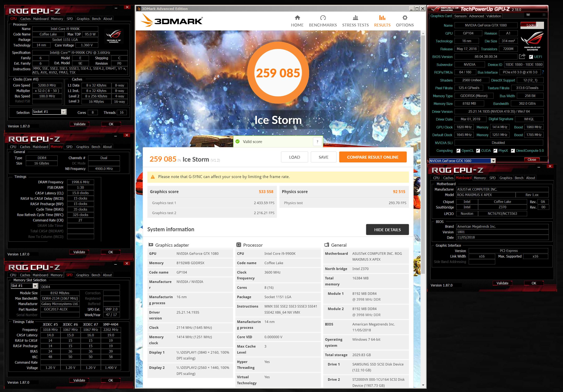Click the 3DMark scrollbar up arrow
This screenshot has height=392, width=563.
[x=423, y=33]
